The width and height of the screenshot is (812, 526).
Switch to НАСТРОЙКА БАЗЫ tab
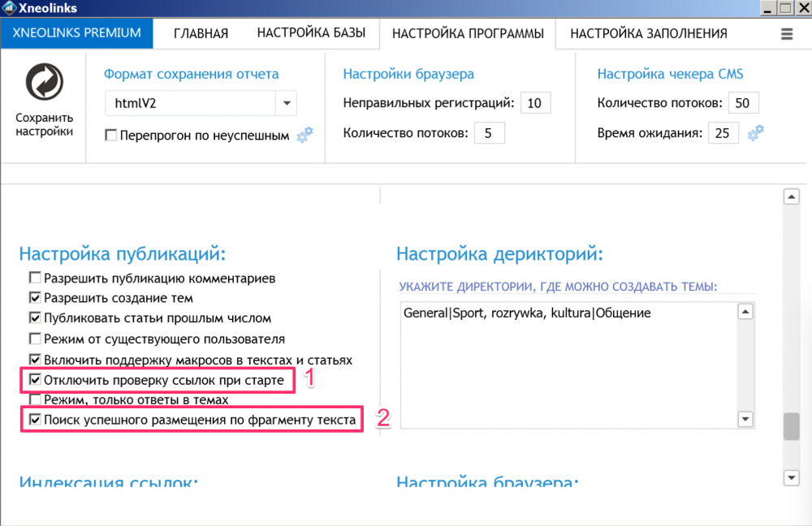311,33
